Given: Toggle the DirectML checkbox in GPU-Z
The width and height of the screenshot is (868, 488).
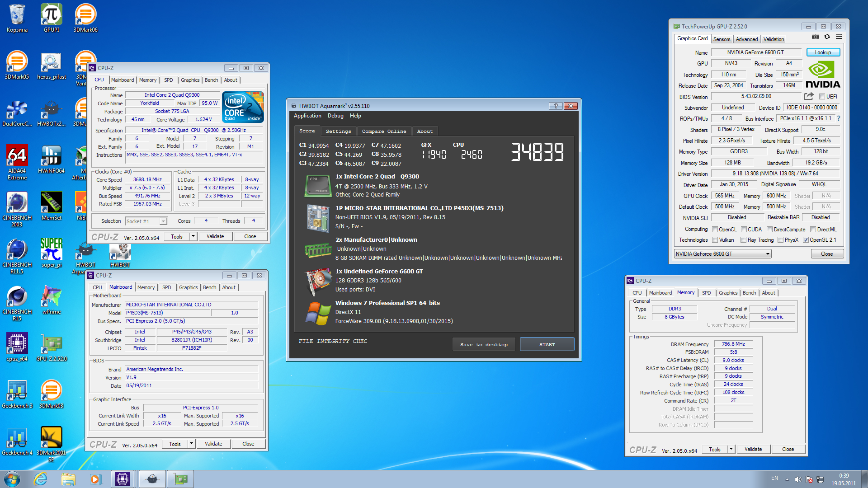Looking at the screenshot, I should point(813,230).
